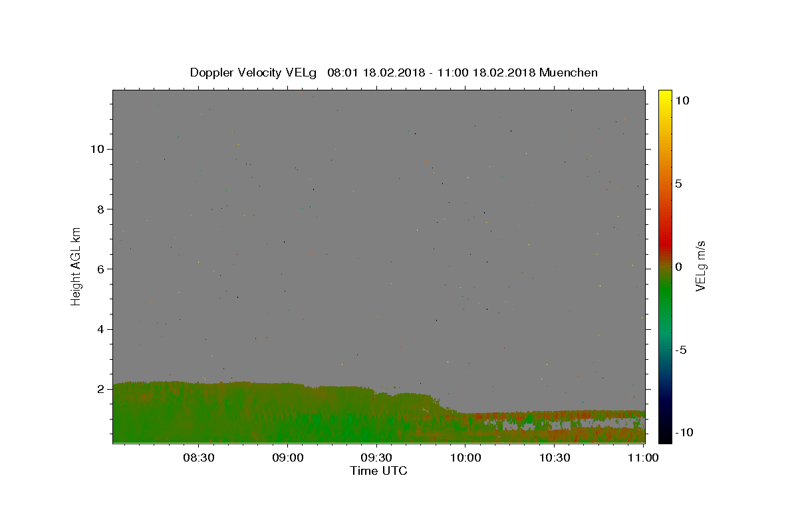Click the '11:00' time tick label
798x532 pixels.
(x=643, y=458)
